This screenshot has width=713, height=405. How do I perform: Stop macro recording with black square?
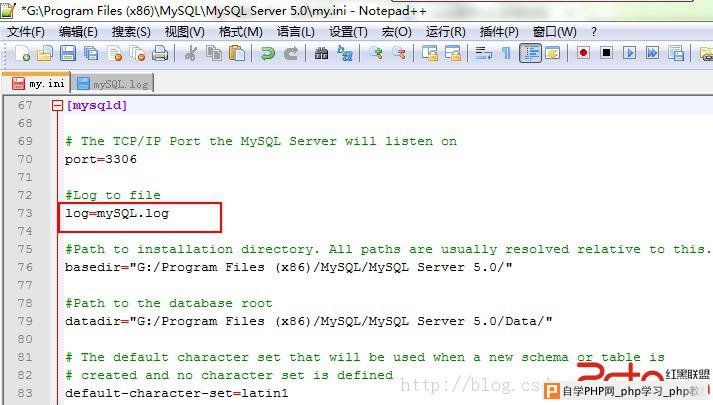(606, 54)
